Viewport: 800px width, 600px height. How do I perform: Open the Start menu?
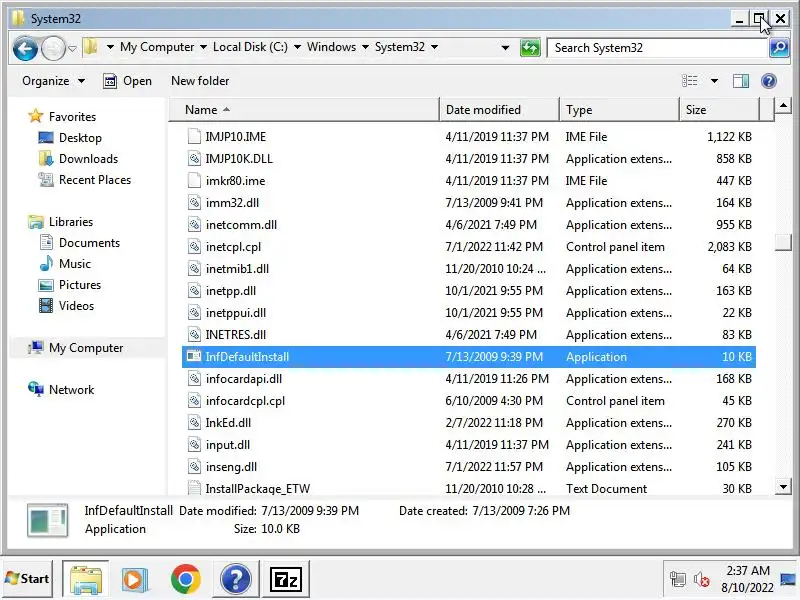pyautogui.click(x=28, y=579)
